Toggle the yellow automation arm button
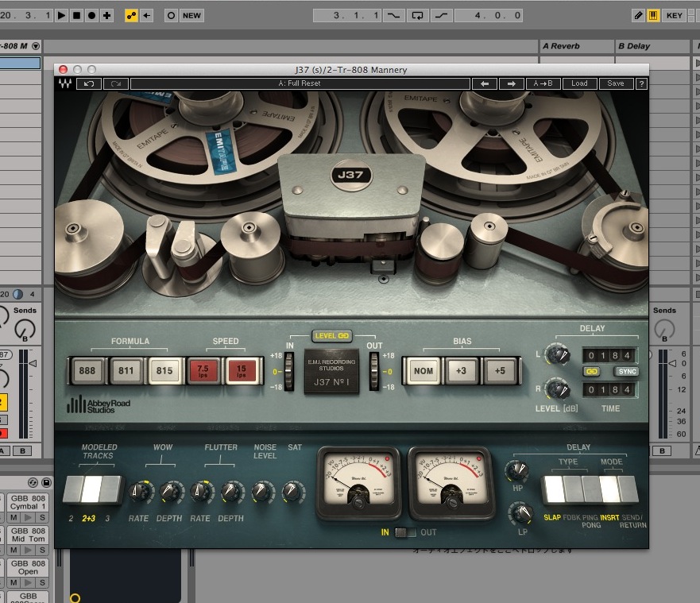Image resolution: width=700 pixels, height=603 pixels. point(131,16)
